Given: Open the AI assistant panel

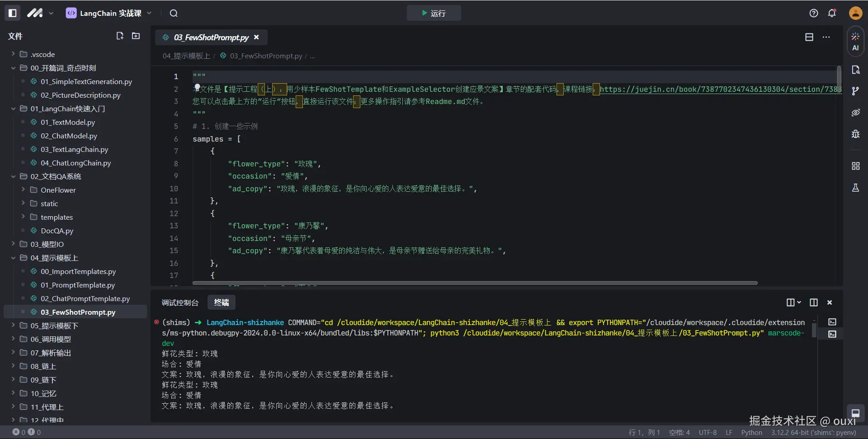Looking at the screenshot, I should click(855, 41).
